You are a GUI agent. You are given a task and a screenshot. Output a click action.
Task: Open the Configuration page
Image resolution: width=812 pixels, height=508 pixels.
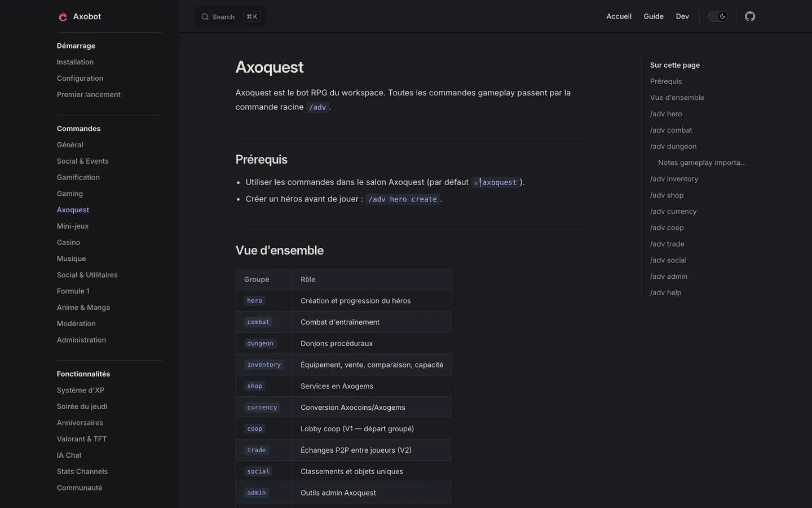[80, 78]
